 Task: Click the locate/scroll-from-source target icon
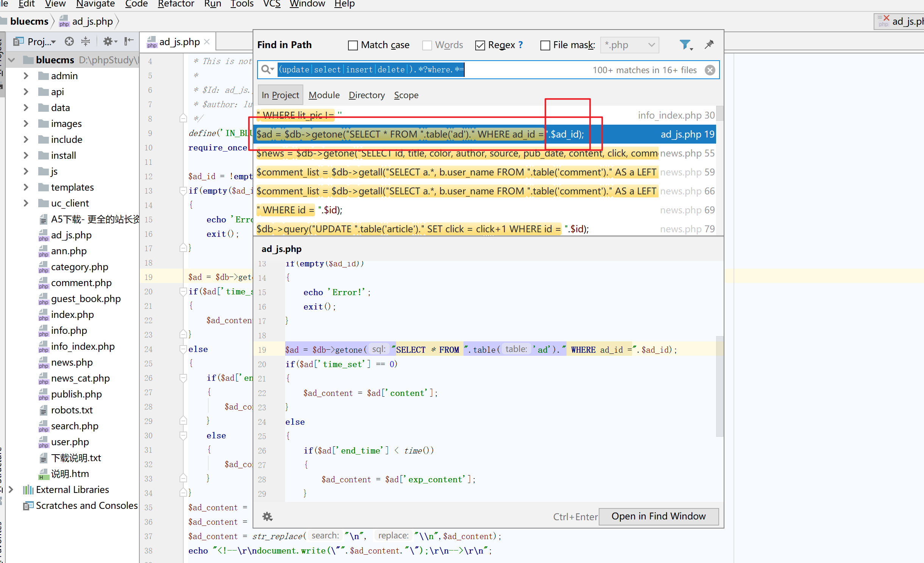tap(69, 41)
